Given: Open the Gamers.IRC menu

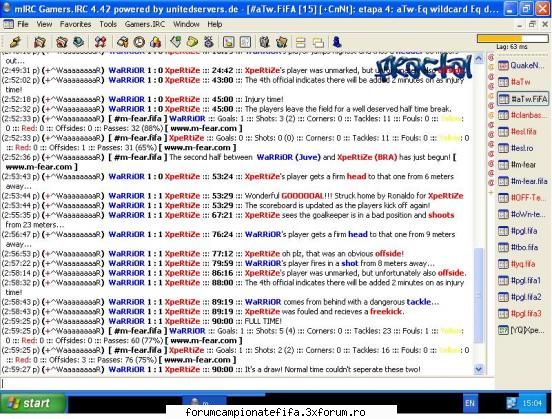Looking at the screenshot, I should tap(145, 24).
